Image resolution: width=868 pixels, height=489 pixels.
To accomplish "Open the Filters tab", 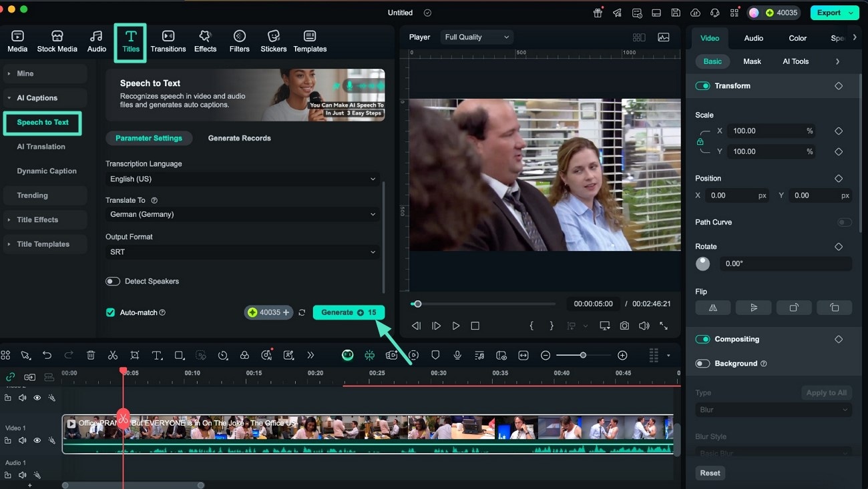I will (239, 41).
